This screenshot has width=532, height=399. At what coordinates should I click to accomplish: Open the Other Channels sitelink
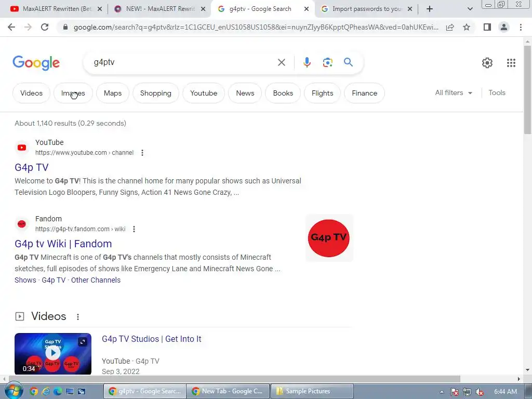click(x=96, y=280)
